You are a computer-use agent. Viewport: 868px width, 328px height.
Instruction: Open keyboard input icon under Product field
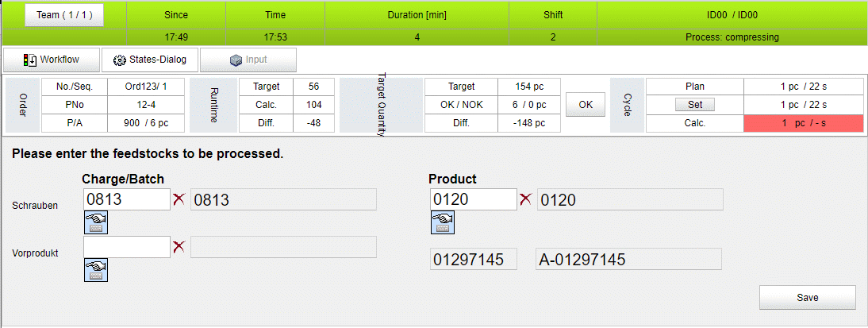tap(442, 222)
